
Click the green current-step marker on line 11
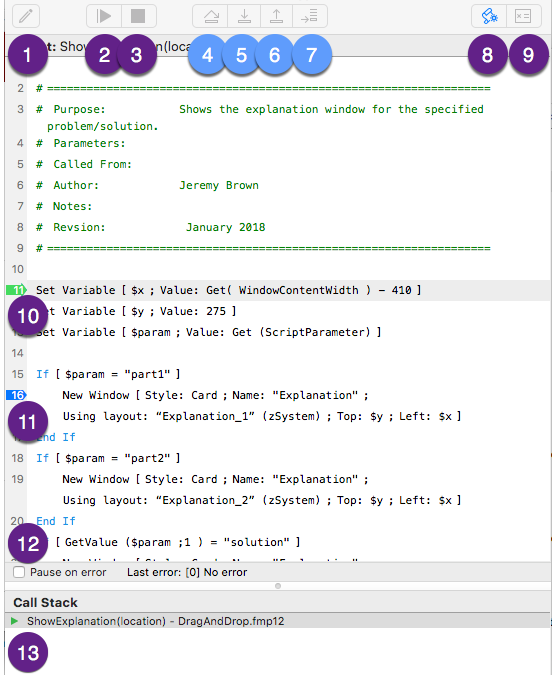coord(16,290)
